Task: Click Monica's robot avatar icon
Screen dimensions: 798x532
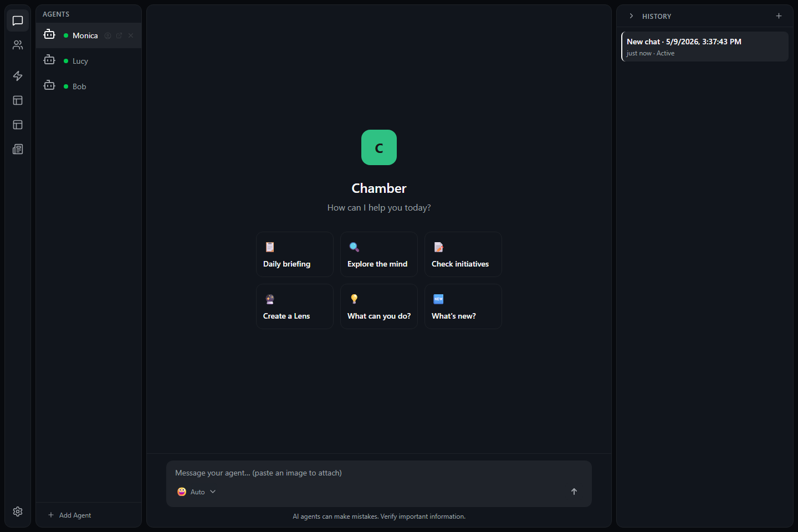Action: click(x=49, y=34)
